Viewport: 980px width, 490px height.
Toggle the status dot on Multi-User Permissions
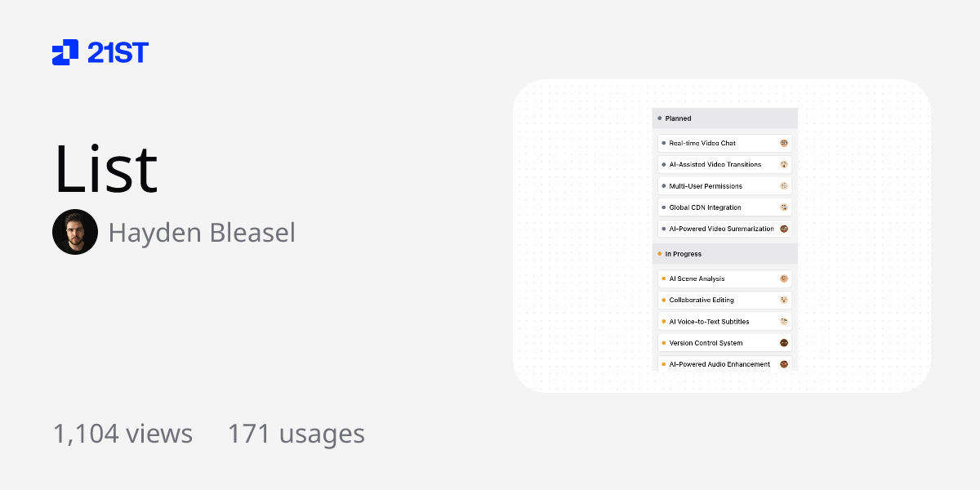point(663,185)
